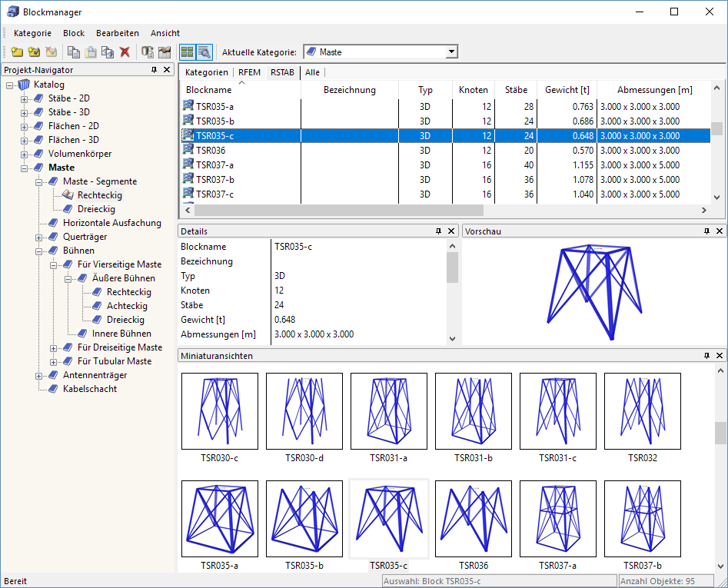Sort by Knoten column header
Screen dimensions: 728x588
pos(473,90)
